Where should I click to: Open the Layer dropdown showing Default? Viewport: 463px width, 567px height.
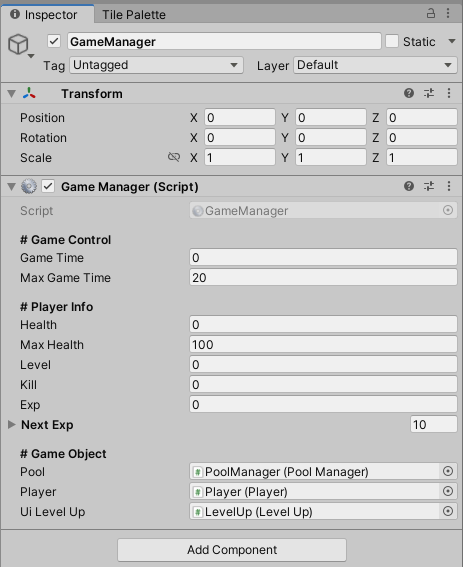coord(375,65)
